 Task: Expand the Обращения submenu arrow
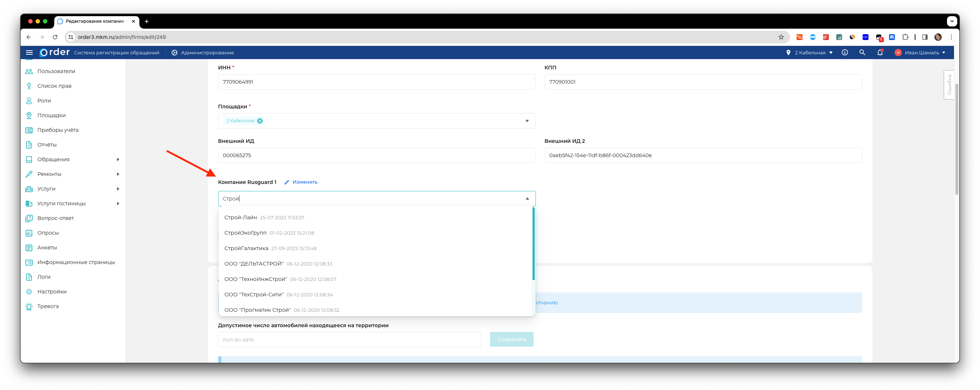pyautogui.click(x=118, y=160)
